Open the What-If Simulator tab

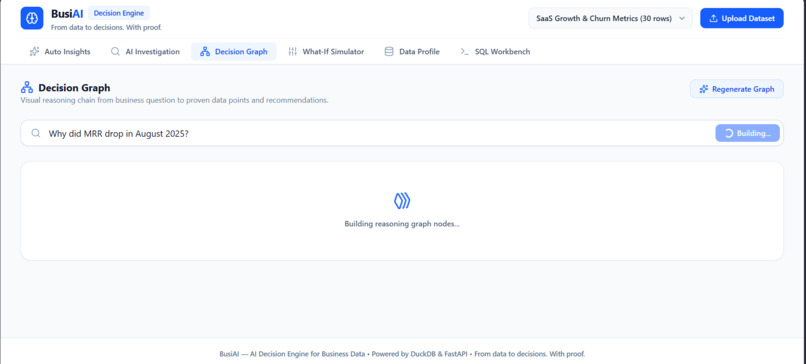point(326,51)
